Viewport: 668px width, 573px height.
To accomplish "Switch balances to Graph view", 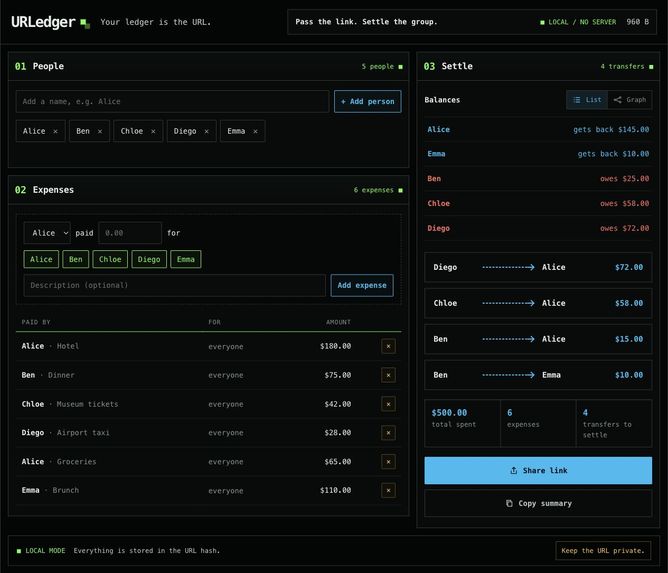I will click(x=630, y=100).
